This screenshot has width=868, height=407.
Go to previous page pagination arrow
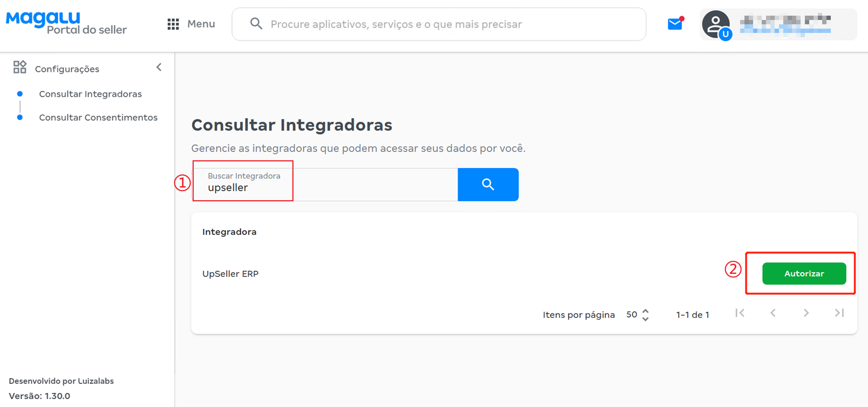[773, 313]
